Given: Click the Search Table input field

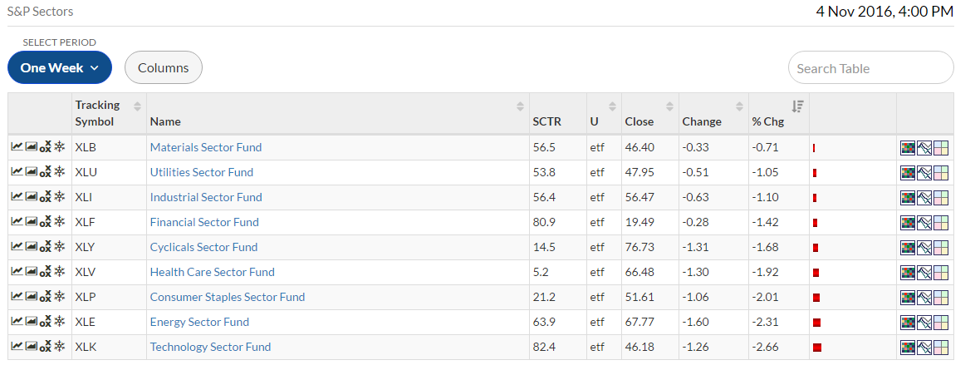Looking at the screenshot, I should pos(870,67).
